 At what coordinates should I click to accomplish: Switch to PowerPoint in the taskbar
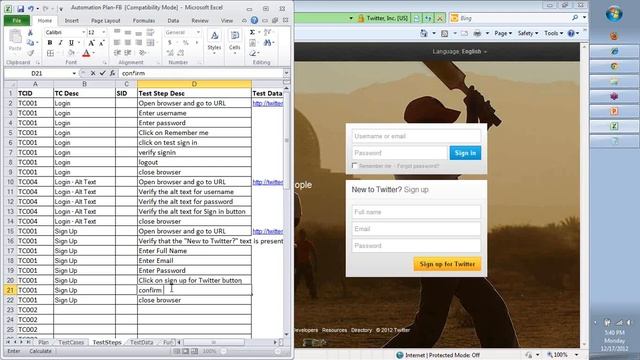(x=614, y=111)
